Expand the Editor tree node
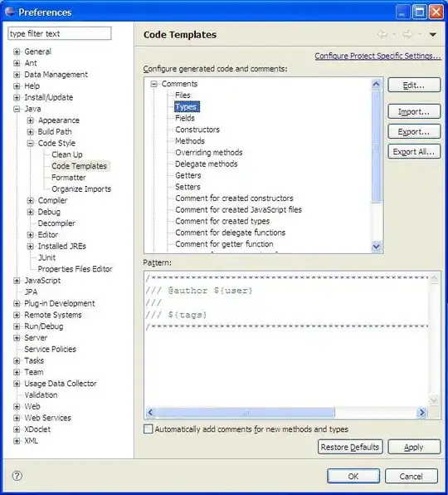Image resolution: width=448 pixels, height=495 pixels. pyautogui.click(x=30, y=235)
